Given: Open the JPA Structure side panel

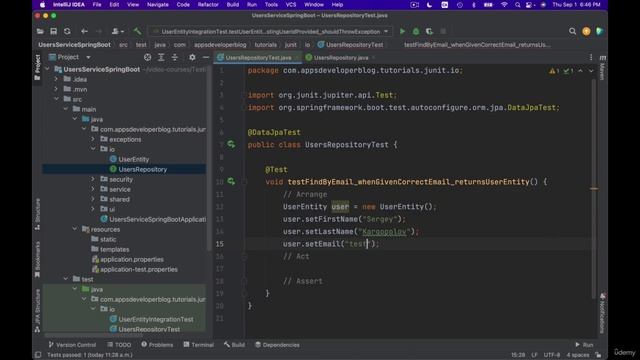Looking at the screenshot, I should tap(37, 310).
